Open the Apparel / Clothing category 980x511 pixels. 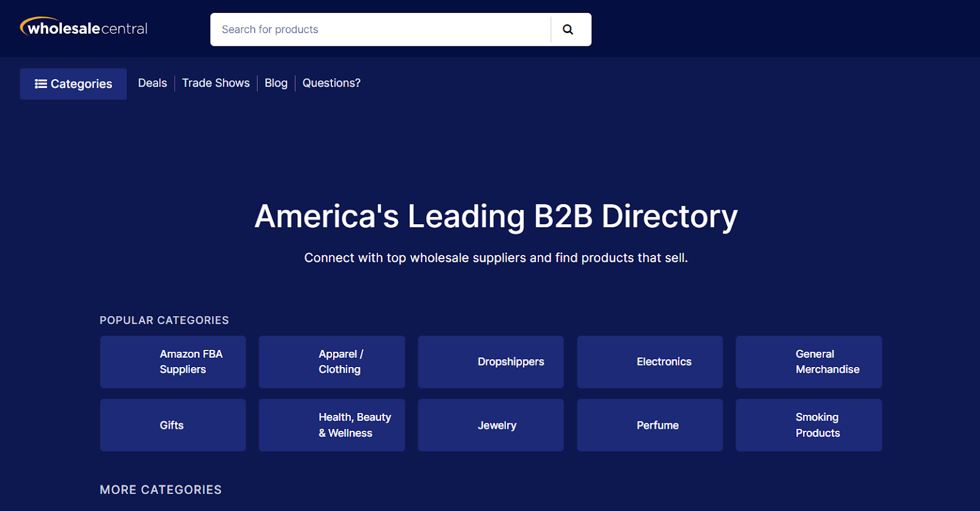point(331,361)
